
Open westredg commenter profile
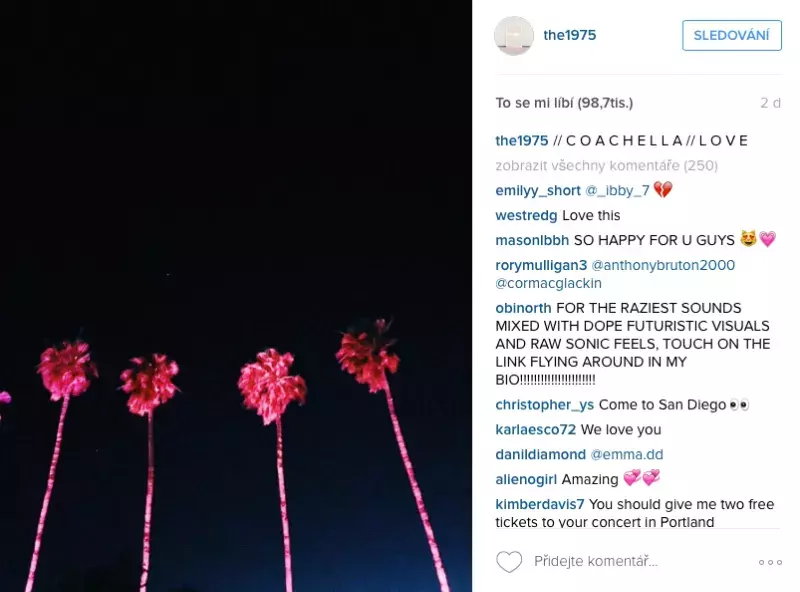[526, 215]
